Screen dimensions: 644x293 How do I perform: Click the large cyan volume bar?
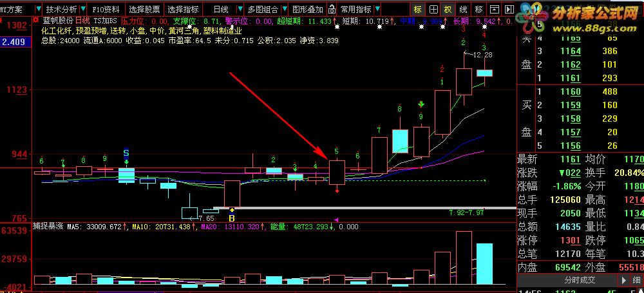(x=484, y=264)
